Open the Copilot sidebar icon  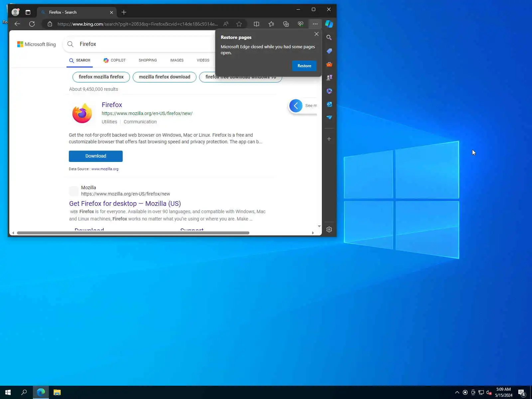pos(329,24)
